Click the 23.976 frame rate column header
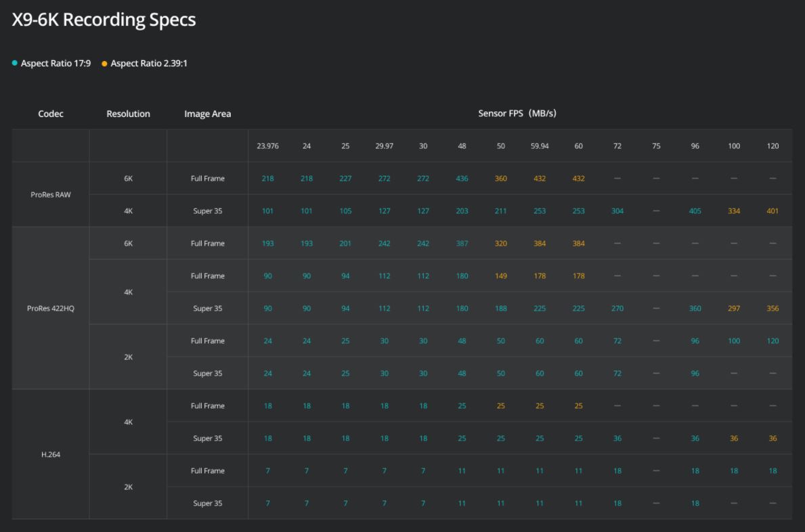The width and height of the screenshot is (805, 532). [267, 146]
